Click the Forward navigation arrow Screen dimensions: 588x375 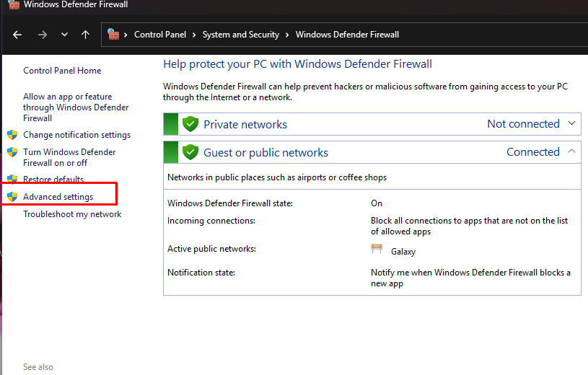point(42,35)
